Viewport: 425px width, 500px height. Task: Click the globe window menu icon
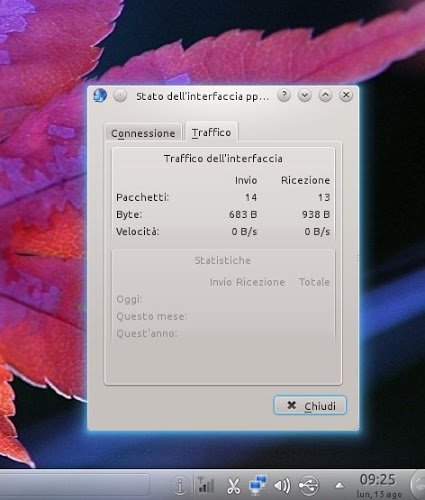(x=100, y=96)
